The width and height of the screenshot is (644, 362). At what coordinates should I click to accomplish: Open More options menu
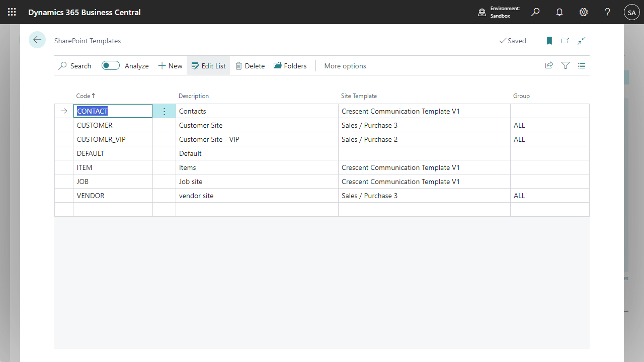tap(345, 66)
